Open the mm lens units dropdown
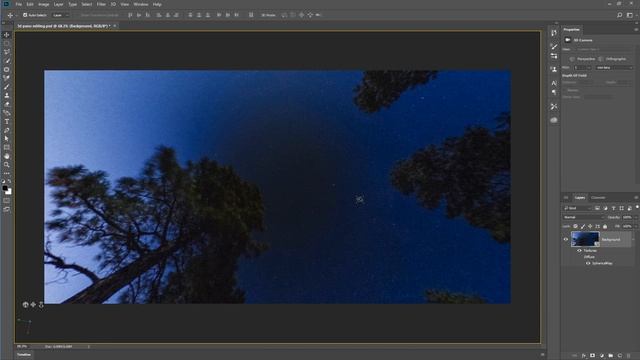640x360 pixels. 614,68
